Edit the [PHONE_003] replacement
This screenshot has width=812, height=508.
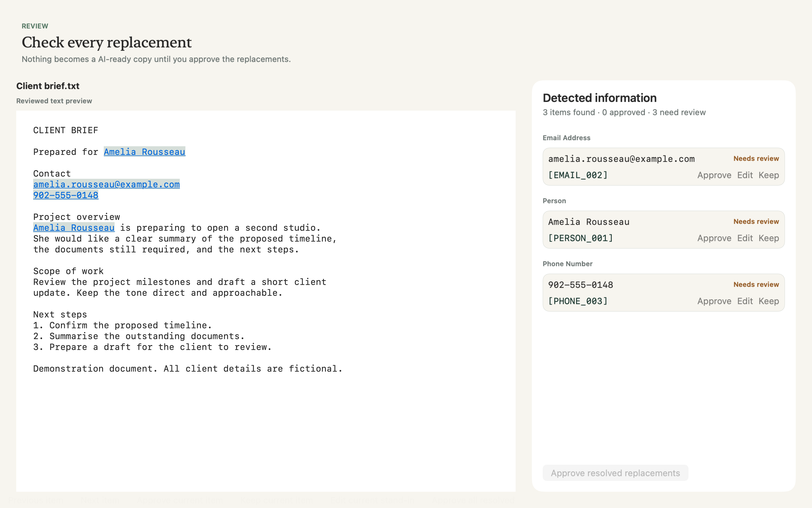pos(745,301)
